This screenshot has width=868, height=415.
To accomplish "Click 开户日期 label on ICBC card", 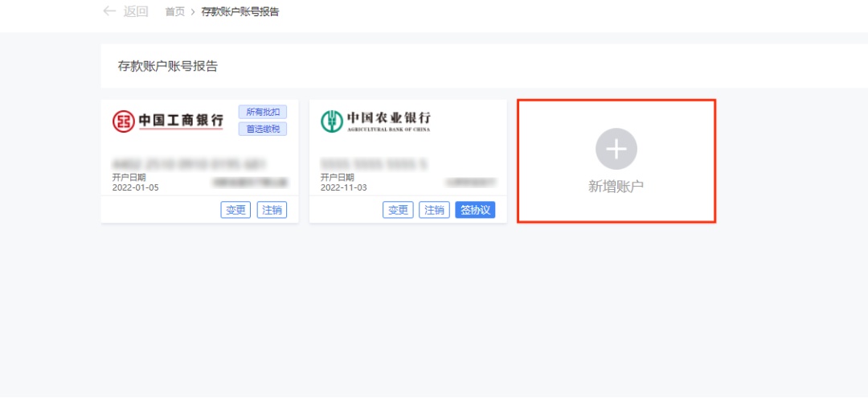I will (129, 177).
